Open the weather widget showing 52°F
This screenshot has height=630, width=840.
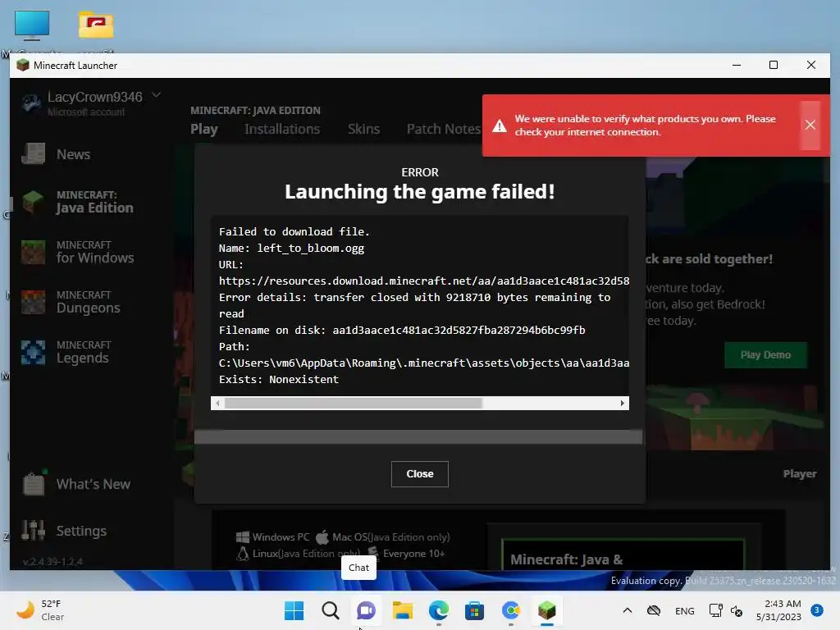click(x=41, y=610)
